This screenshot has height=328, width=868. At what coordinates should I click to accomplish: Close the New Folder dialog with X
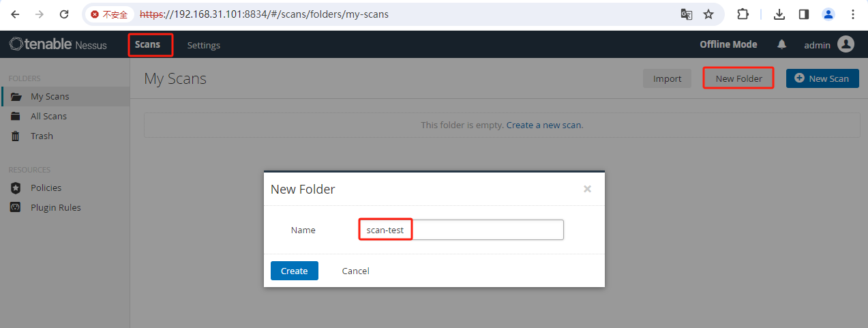point(587,189)
